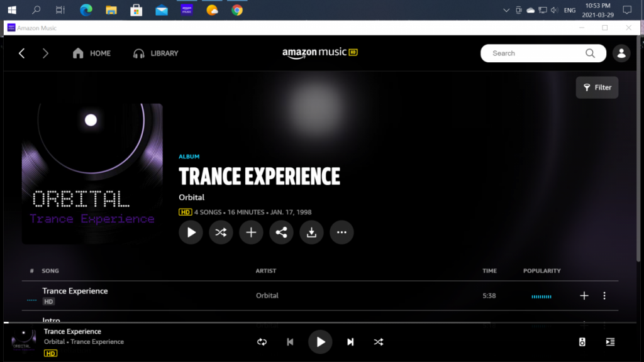The image size is (644, 362).
Task: Click the Trance Experience album cover art
Action: pos(92,173)
